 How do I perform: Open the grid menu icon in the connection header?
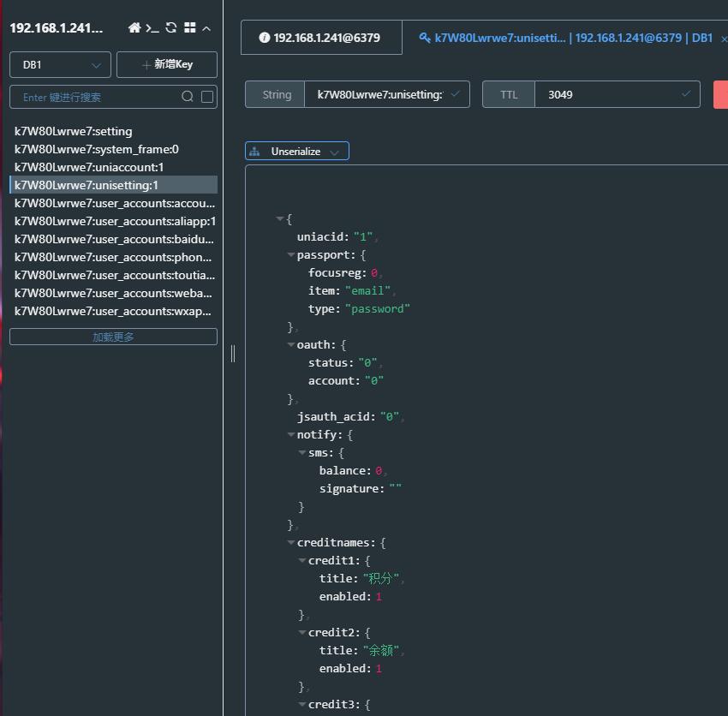tap(190, 28)
